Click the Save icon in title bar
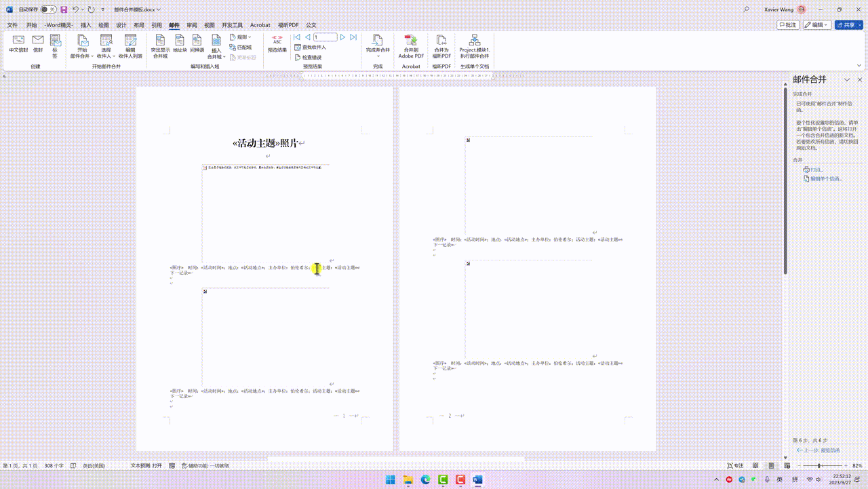Image resolution: width=868 pixels, height=489 pixels. 64,9
